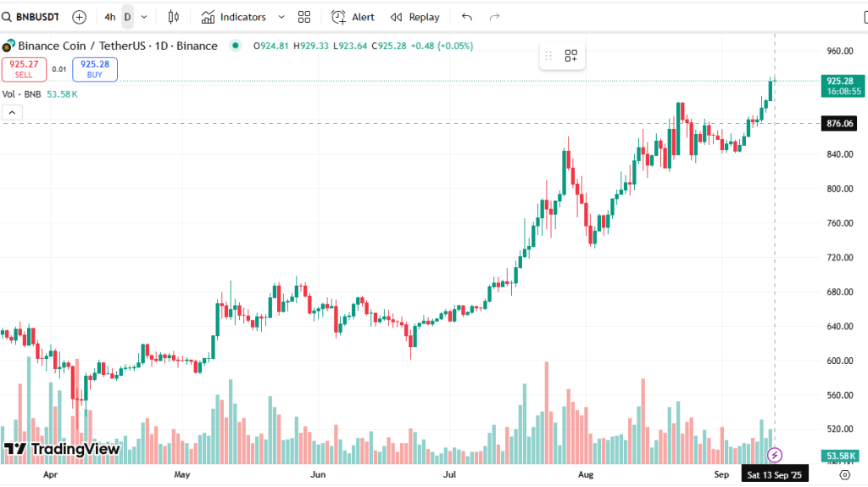The image size is (868, 487).
Task: Open the candlestick chart type selector
Action: click(174, 17)
